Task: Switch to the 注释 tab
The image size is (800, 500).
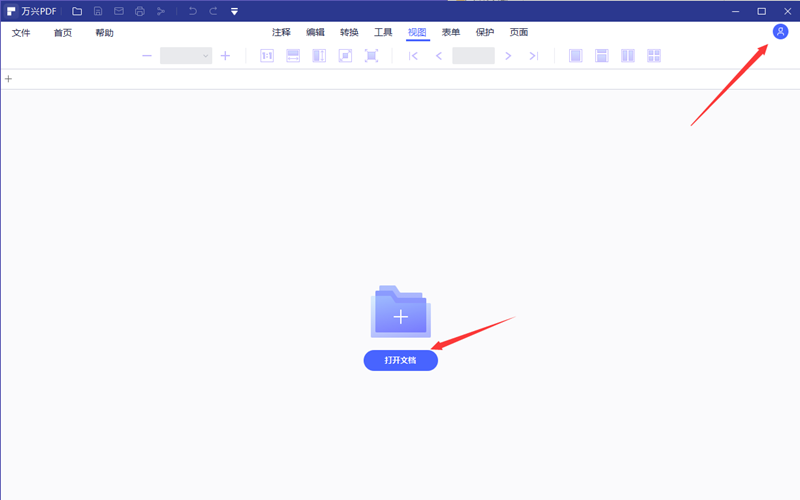Action: [x=281, y=32]
